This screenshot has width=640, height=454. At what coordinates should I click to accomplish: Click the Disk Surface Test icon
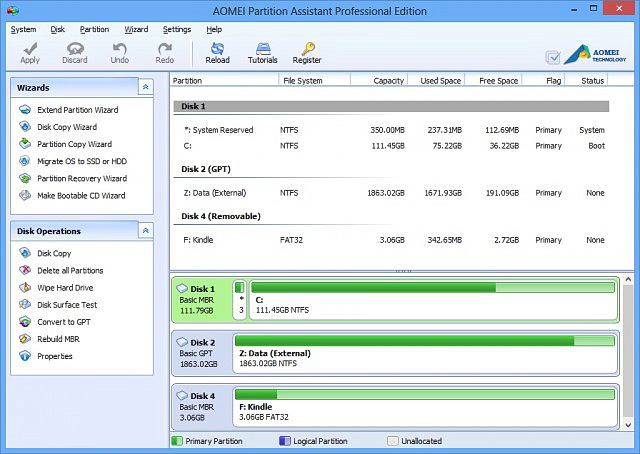pyautogui.click(x=25, y=304)
